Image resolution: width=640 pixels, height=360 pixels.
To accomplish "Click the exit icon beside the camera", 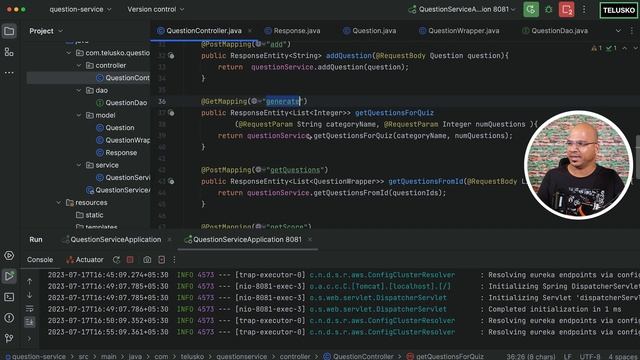I will (x=162, y=260).
